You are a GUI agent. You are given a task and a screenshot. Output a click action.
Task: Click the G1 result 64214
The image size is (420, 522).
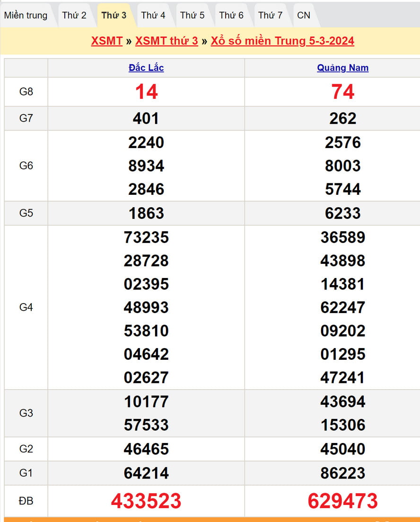pos(146,473)
